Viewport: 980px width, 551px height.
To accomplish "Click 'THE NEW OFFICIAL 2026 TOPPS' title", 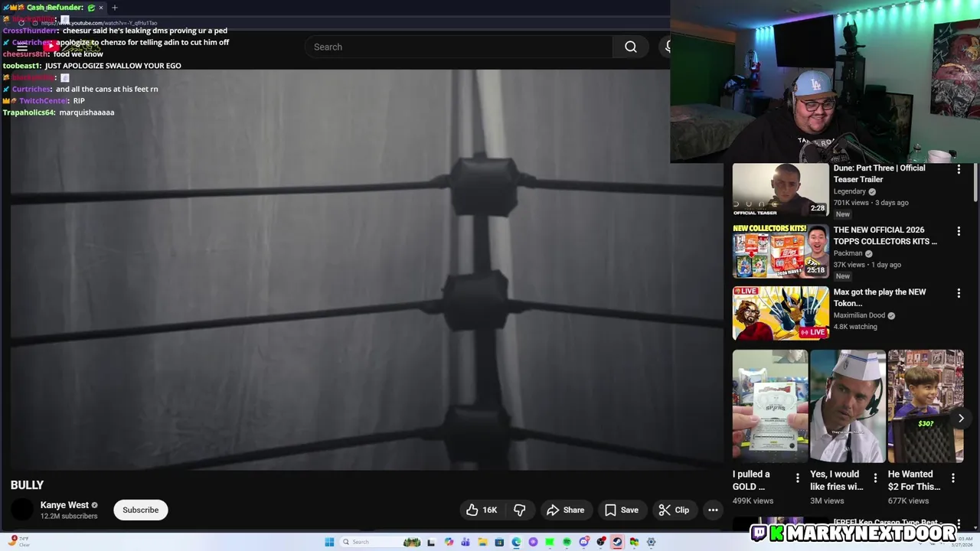I will [885, 236].
